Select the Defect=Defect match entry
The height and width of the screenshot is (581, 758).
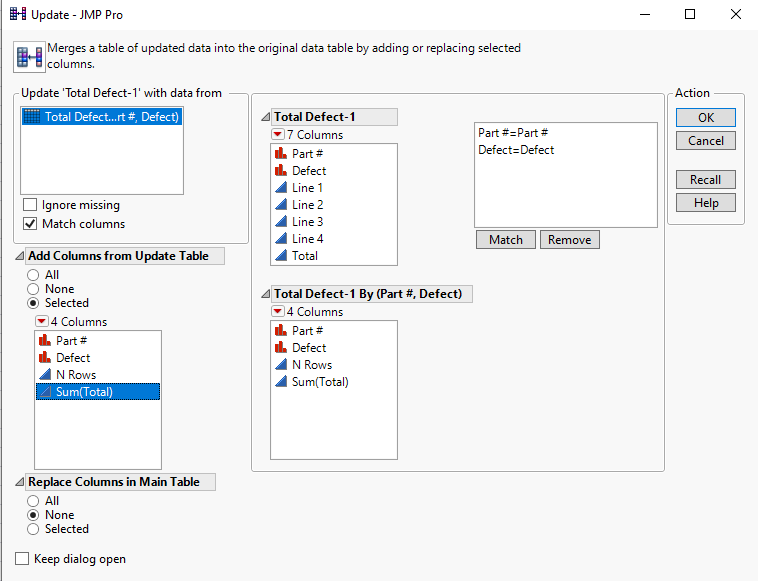point(516,150)
